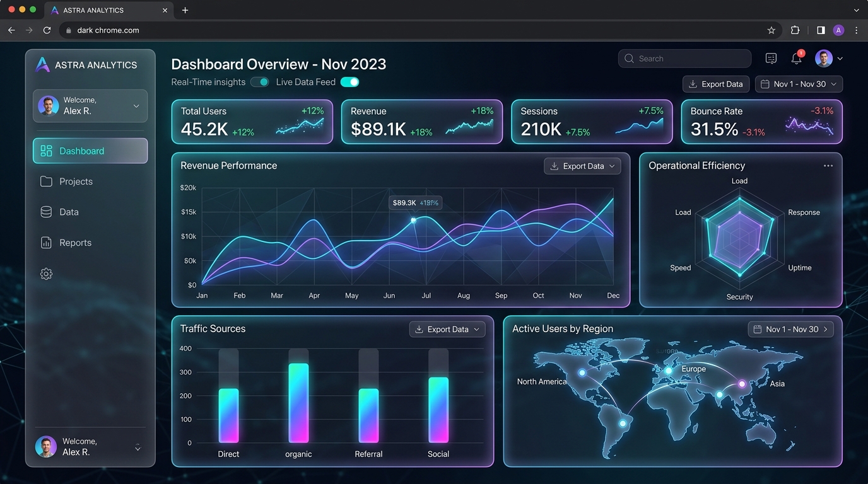Click the South America map marker

pyautogui.click(x=623, y=423)
